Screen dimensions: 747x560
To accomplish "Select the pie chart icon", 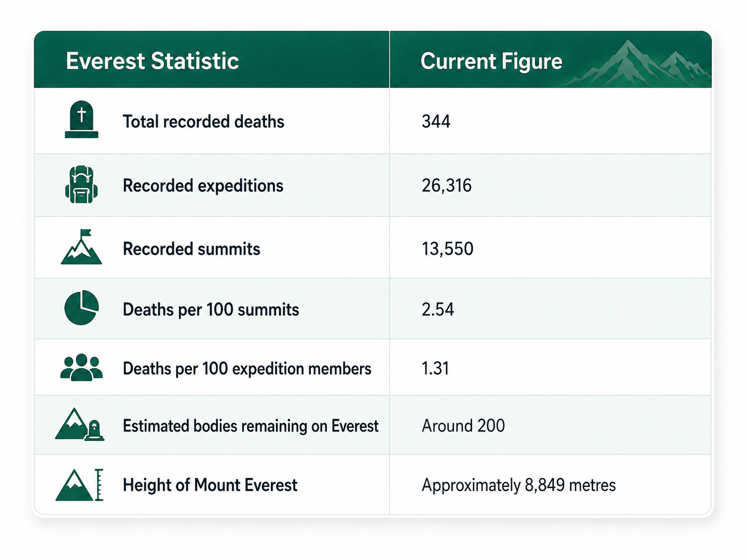I will tap(82, 308).
